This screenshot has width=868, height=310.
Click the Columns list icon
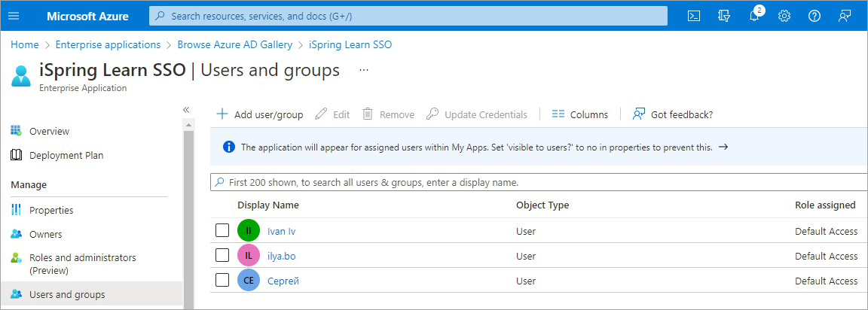558,114
